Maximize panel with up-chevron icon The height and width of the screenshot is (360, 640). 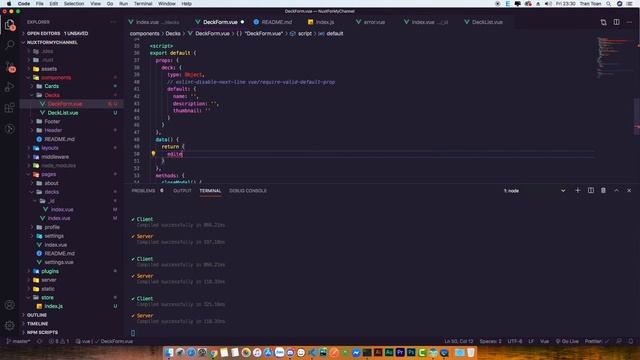pos(616,190)
